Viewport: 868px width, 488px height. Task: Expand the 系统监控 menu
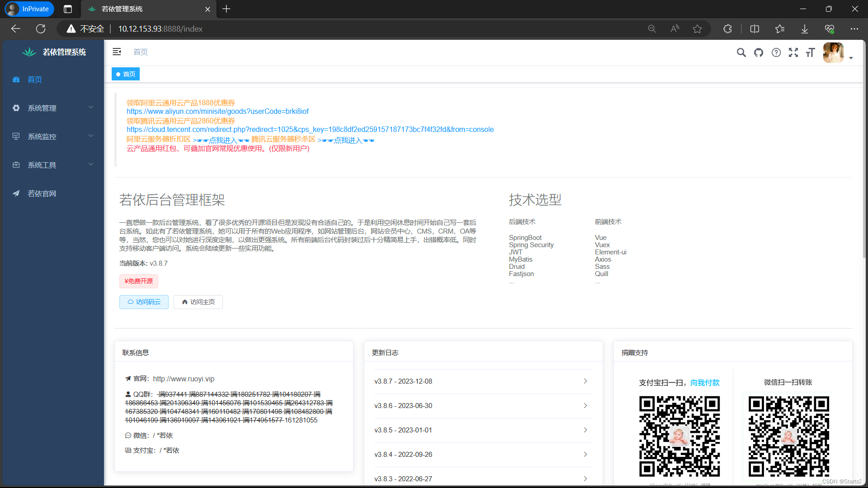coord(53,136)
